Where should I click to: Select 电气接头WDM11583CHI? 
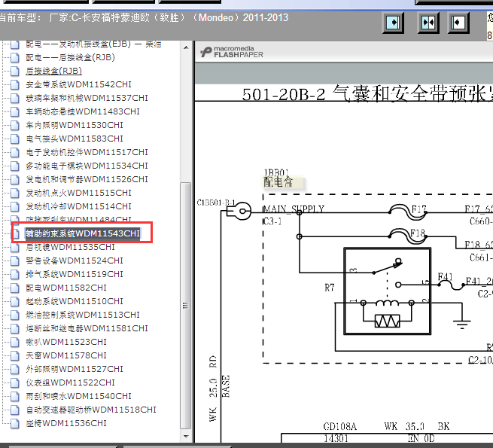click(75, 139)
